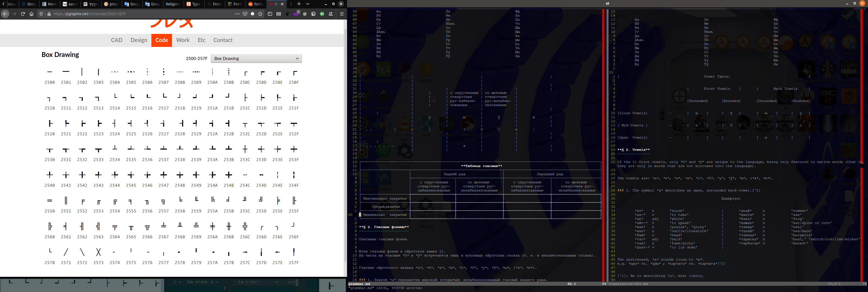The image size is (868, 292).
Task: Click '**§ 2. Vowels**' heading in terminal
Action: tap(634, 150)
